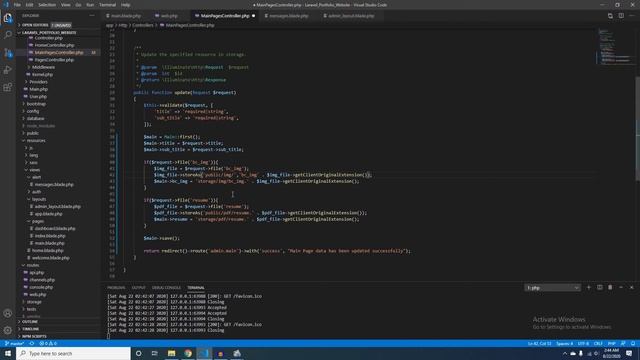Click the Explorer more actions ellipsis
The image size is (640, 360).
pyautogui.click(x=92, y=16)
